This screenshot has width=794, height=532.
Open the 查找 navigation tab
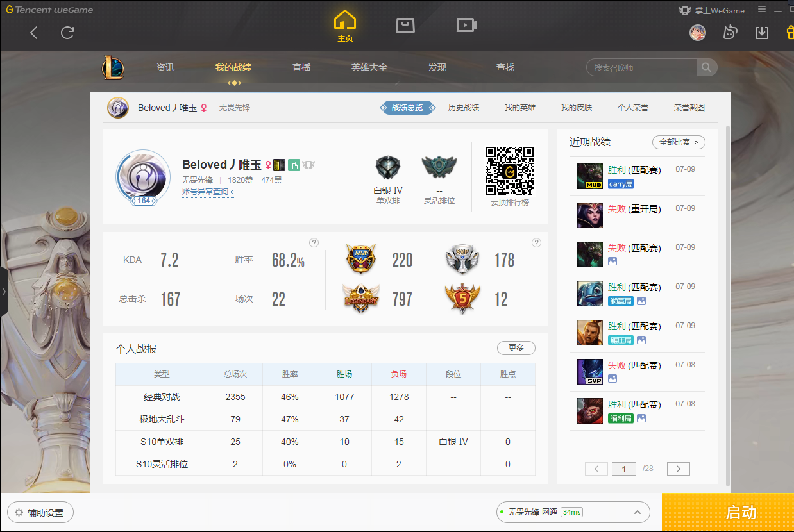[x=505, y=67]
